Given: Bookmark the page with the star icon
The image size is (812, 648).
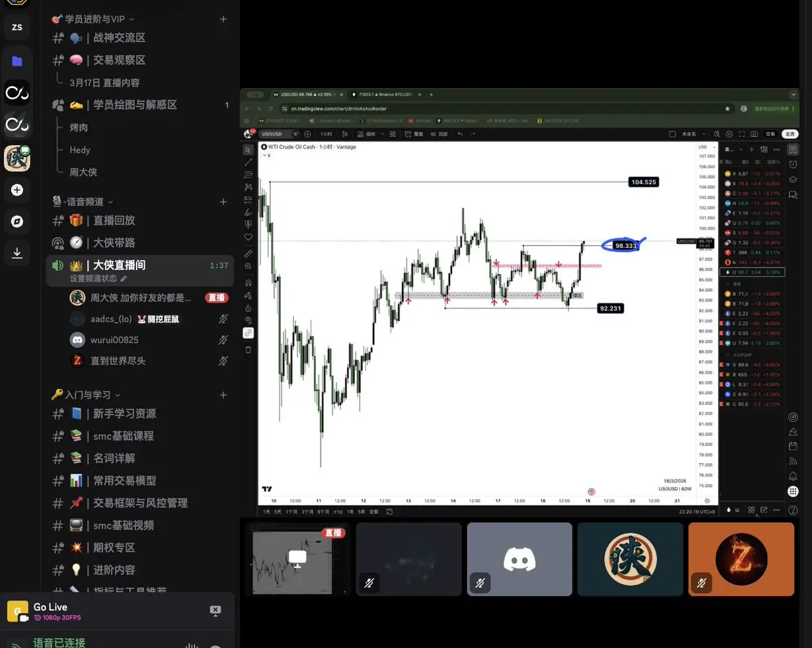Looking at the screenshot, I should (727, 108).
